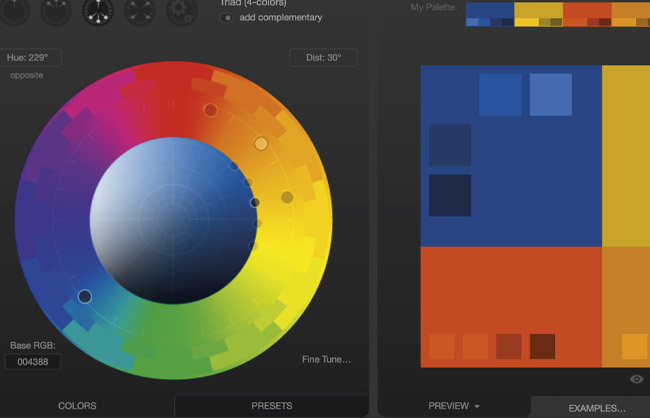This screenshot has height=418, width=650.
Task: Click the dark olive-yellow handle on the wheel
Action: (287, 197)
